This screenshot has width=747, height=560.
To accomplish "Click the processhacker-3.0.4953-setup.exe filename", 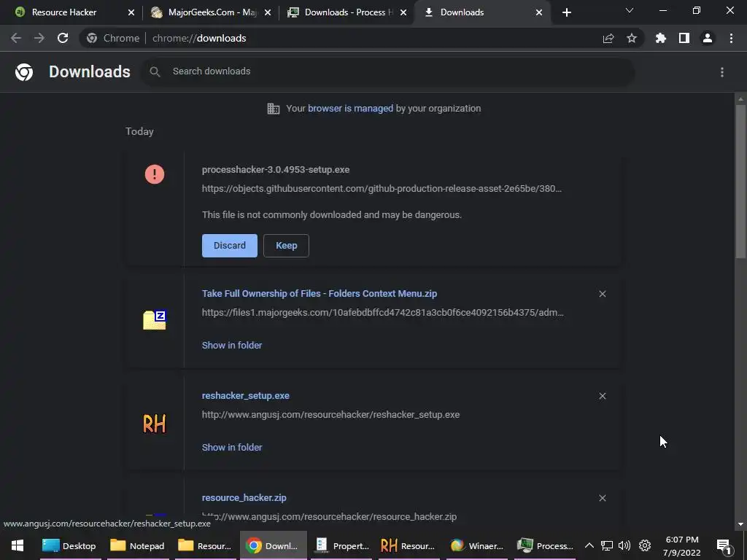I will (276, 170).
